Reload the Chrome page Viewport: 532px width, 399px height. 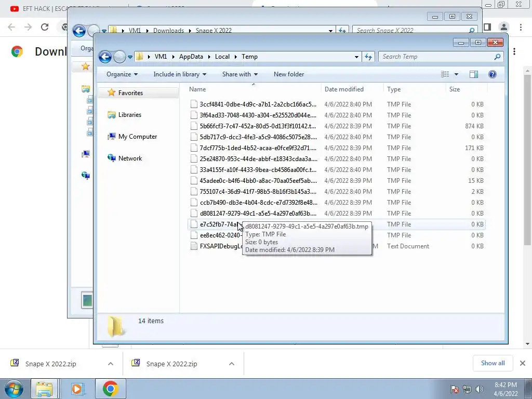(x=45, y=27)
